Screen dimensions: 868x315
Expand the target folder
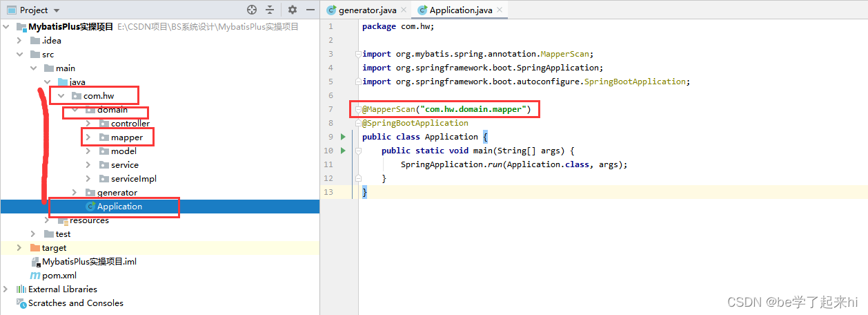[x=20, y=248]
